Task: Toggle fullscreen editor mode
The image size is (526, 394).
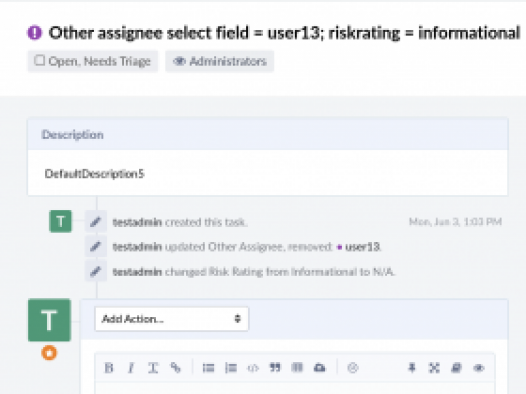Action: click(434, 368)
